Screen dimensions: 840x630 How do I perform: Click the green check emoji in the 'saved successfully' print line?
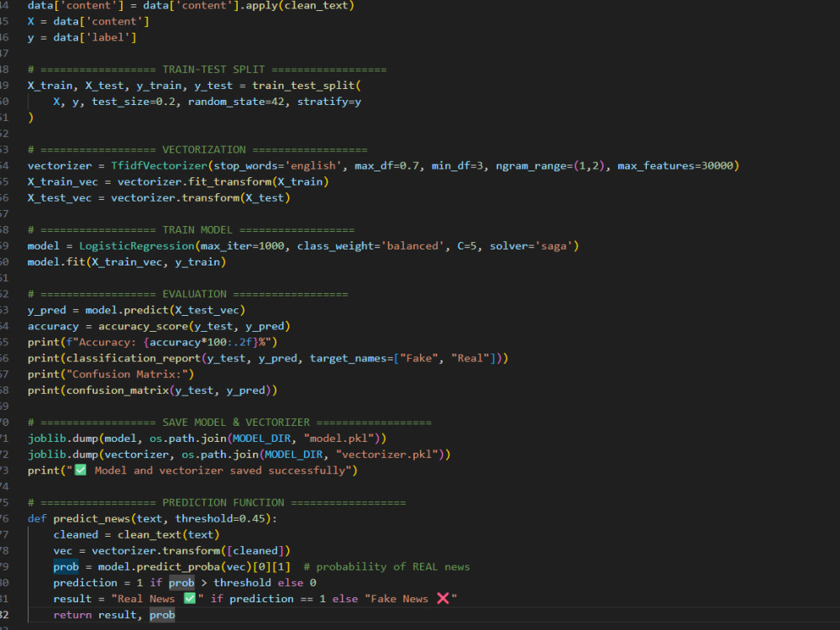[81, 470]
